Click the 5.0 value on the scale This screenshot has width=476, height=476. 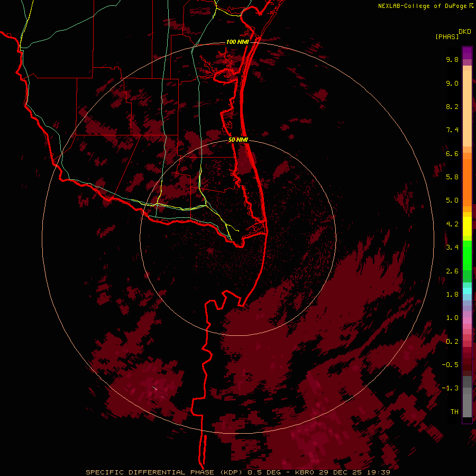(452, 200)
